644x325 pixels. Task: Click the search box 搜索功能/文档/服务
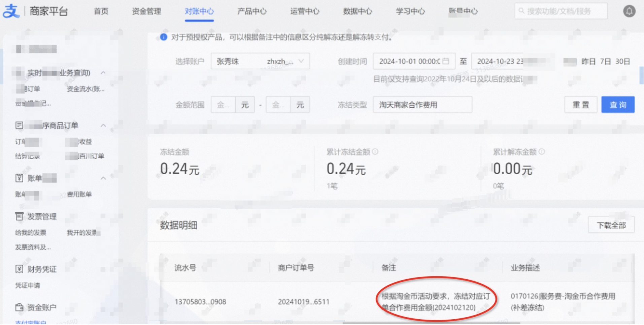coord(561,11)
